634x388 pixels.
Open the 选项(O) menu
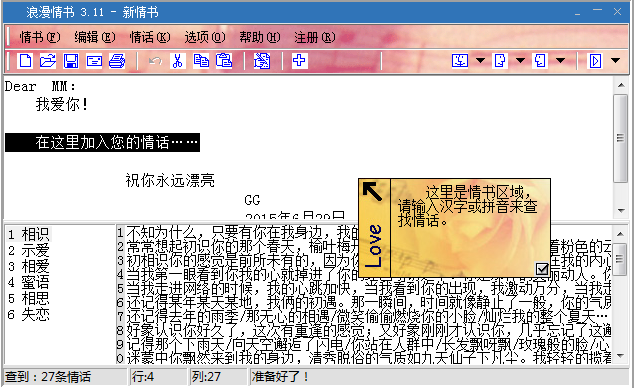205,38
